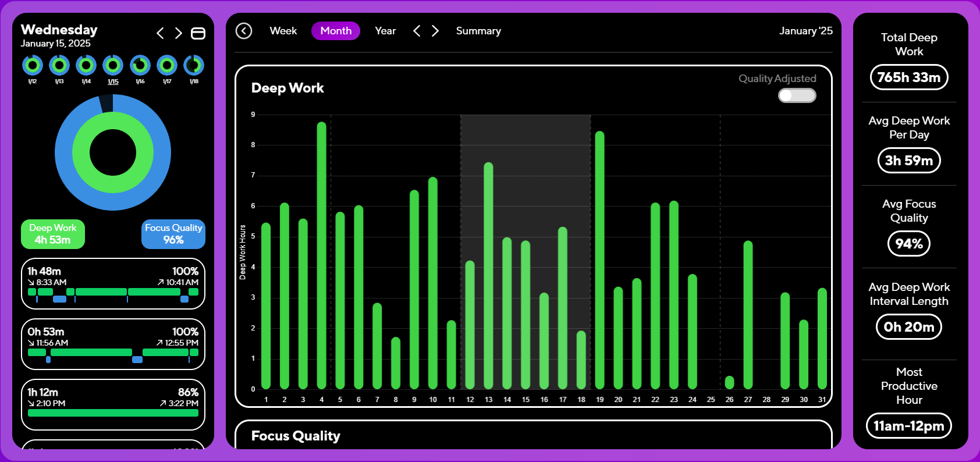Switch to the Year tab
Image resolution: width=980 pixels, height=462 pixels.
click(385, 31)
